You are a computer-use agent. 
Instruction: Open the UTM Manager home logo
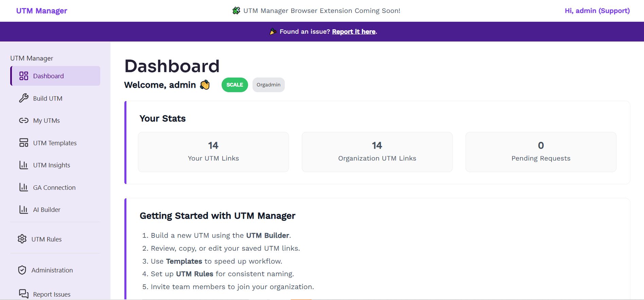(x=41, y=11)
